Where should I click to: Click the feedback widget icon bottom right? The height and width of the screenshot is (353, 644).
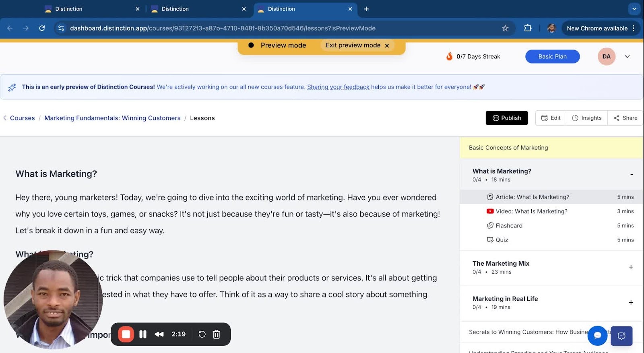pyautogui.click(x=621, y=336)
